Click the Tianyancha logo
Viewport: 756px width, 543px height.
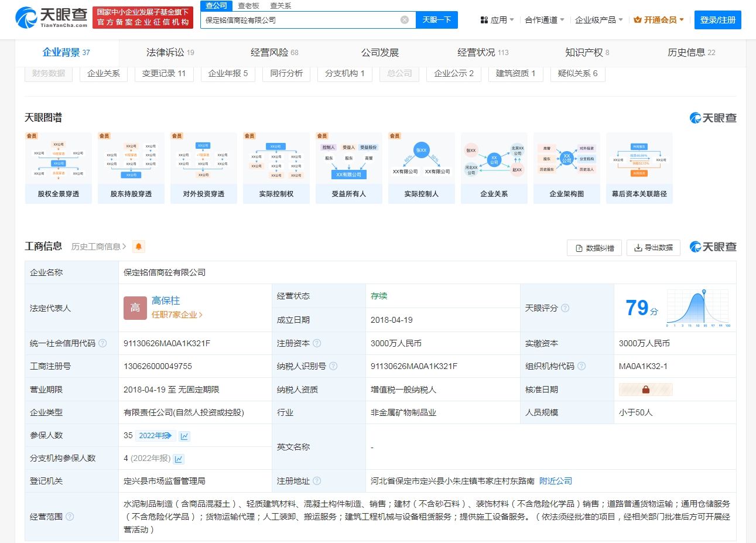(52, 18)
